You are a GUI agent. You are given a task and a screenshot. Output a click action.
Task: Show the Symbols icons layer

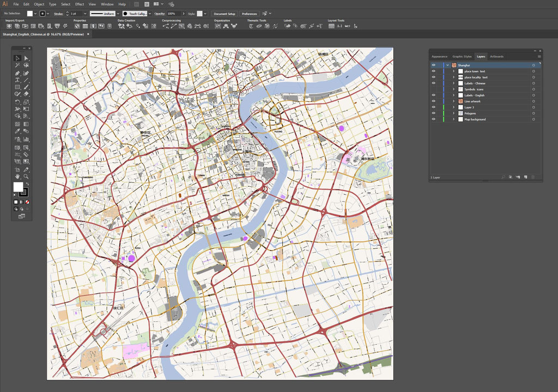pyautogui.click(x=434, y=89)
